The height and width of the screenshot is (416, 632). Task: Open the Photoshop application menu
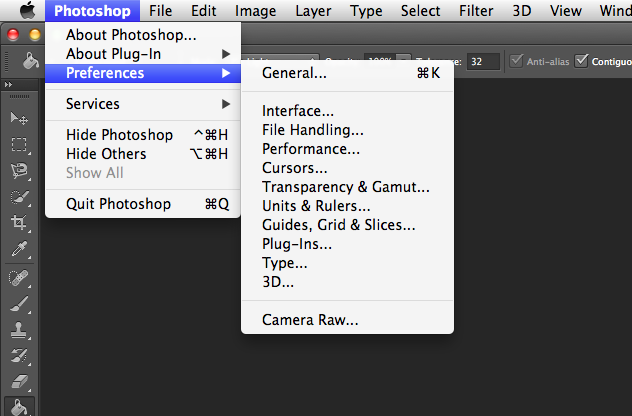[x=92, y=10]
